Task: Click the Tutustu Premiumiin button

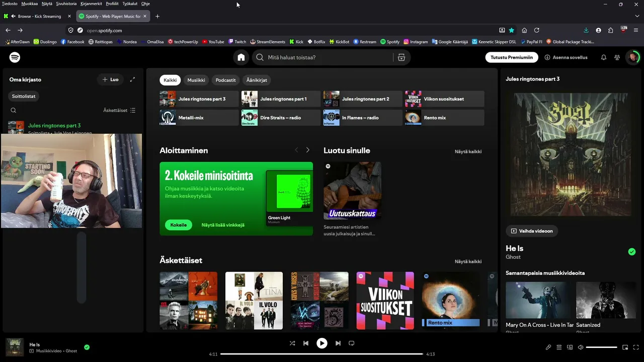Action: tap(512, 57)
